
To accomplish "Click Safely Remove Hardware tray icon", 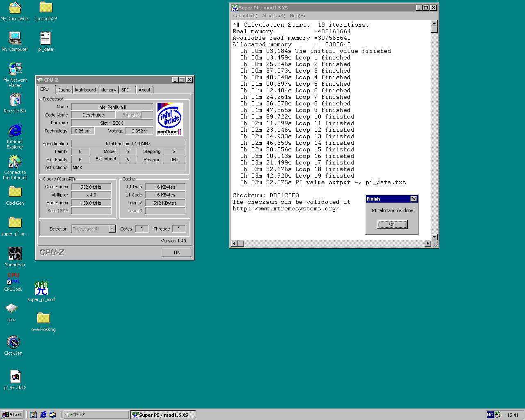I will point(498,415).
